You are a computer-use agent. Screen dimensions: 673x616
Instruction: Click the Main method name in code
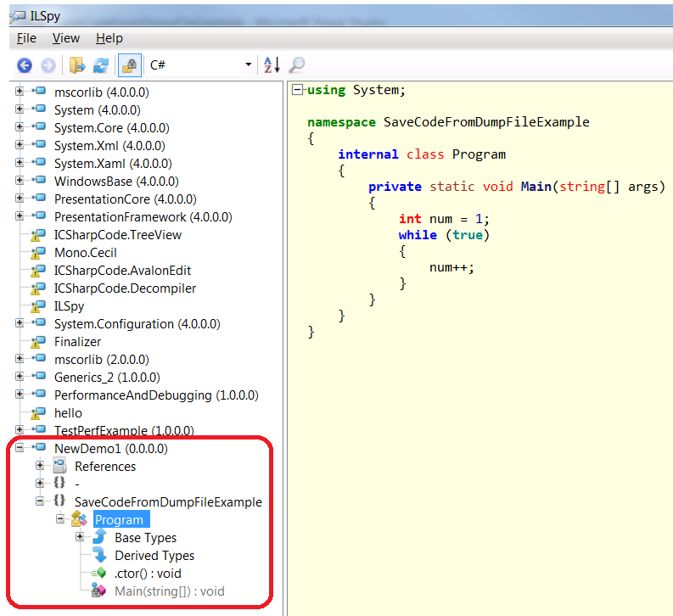[x=536, y=187]
